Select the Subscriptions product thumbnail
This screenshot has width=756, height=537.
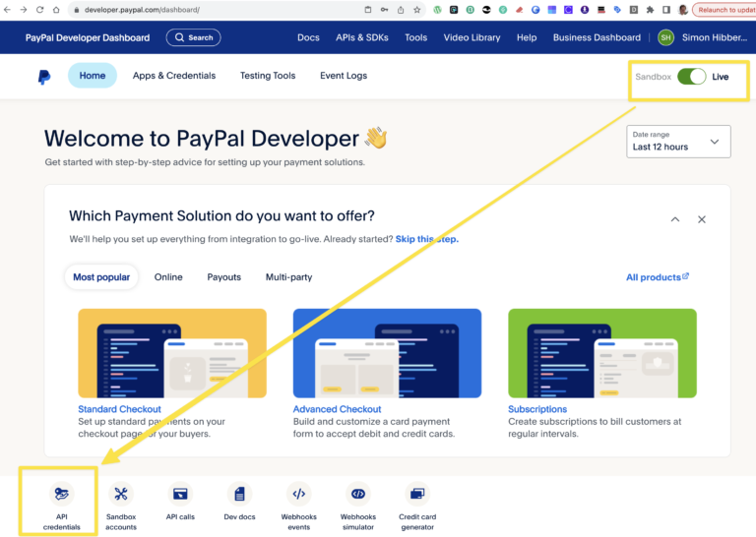[601, 355]
